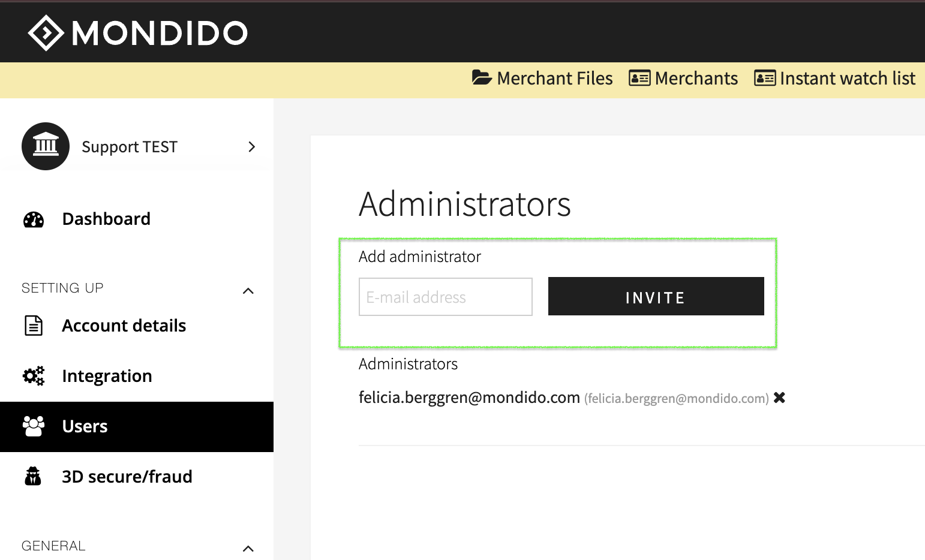The width and height of the screenshot is (925, 560).
Task: Click the SETTING UP section label
Action: [62, 288]
